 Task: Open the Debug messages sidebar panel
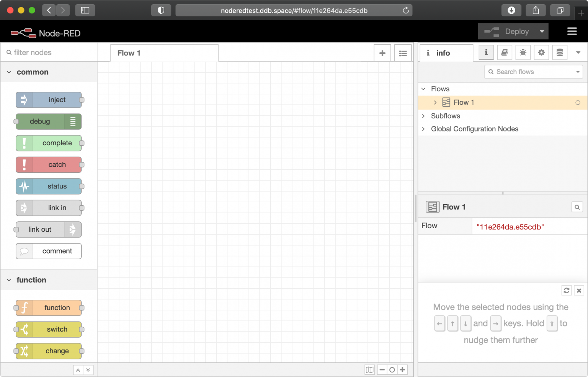pyautogui.click(x=523, y=52)
